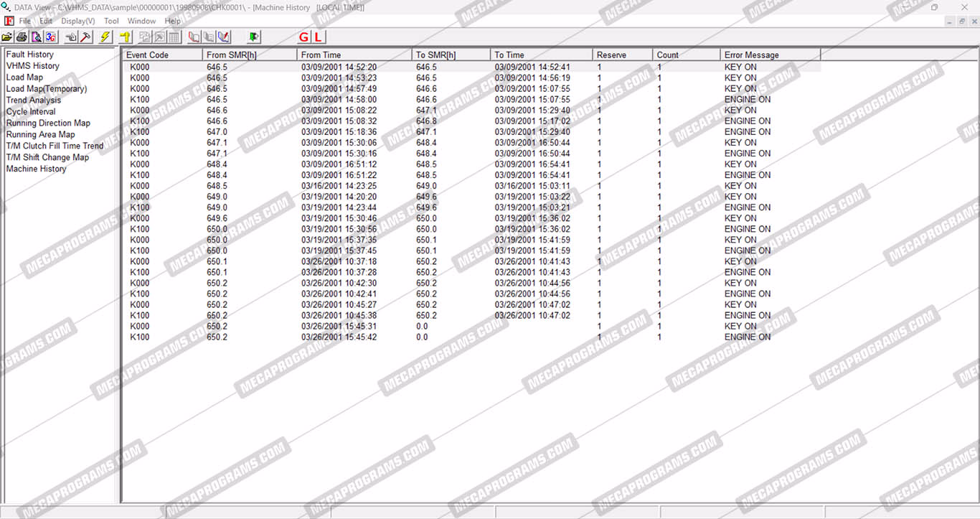Click the pointing hand toolbar icon
The image size is (980, 519).
pos(71,37)
